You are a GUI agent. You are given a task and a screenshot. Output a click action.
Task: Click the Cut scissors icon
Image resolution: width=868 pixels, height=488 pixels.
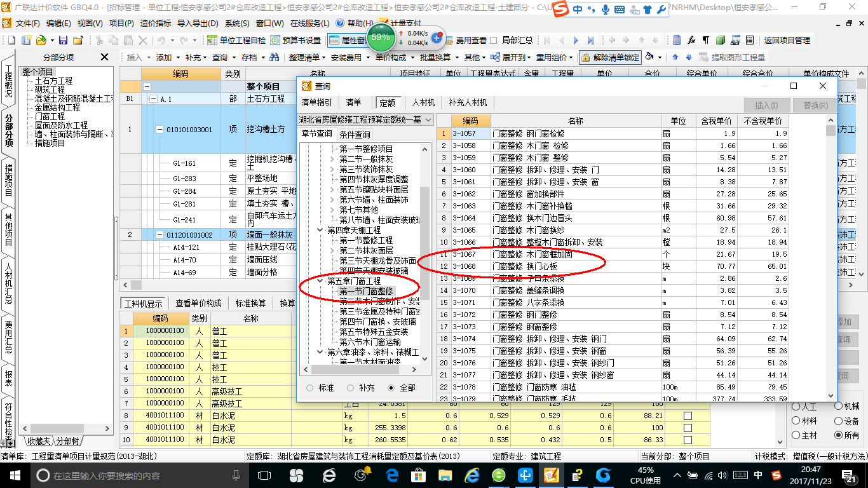tap(99, 40)
